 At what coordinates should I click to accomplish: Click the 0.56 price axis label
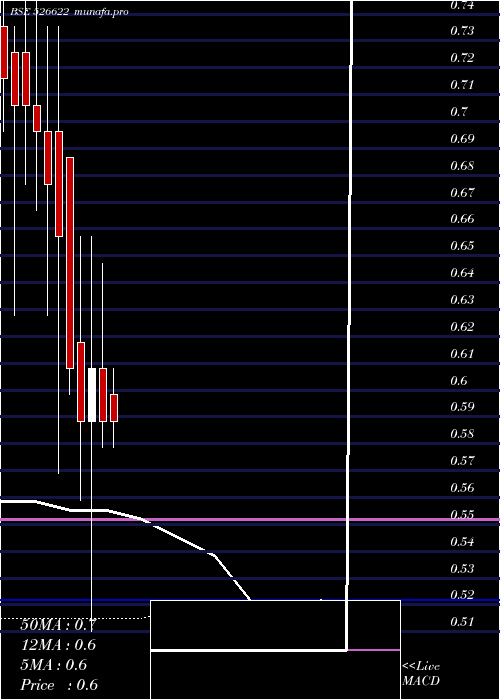coord(462,488)
